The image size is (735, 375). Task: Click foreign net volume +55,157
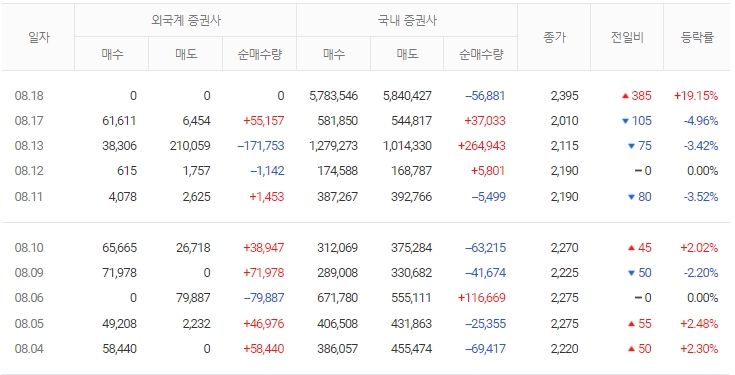263,121
